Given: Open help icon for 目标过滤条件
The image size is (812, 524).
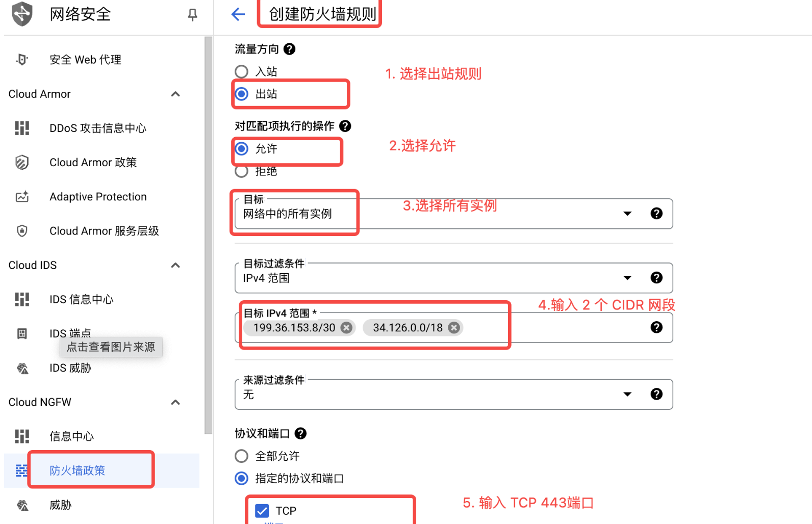Looking at the screenshot, I should coord(656,277).
